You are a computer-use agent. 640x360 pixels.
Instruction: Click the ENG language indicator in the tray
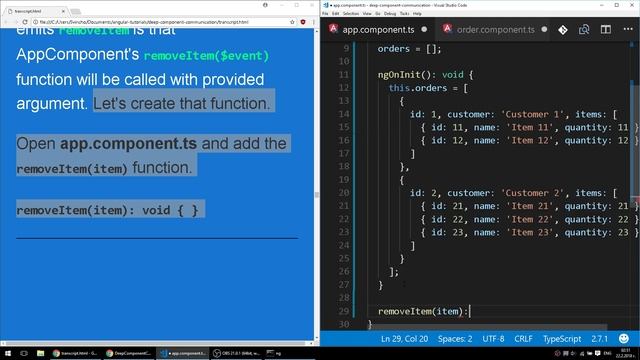(607, 353)
